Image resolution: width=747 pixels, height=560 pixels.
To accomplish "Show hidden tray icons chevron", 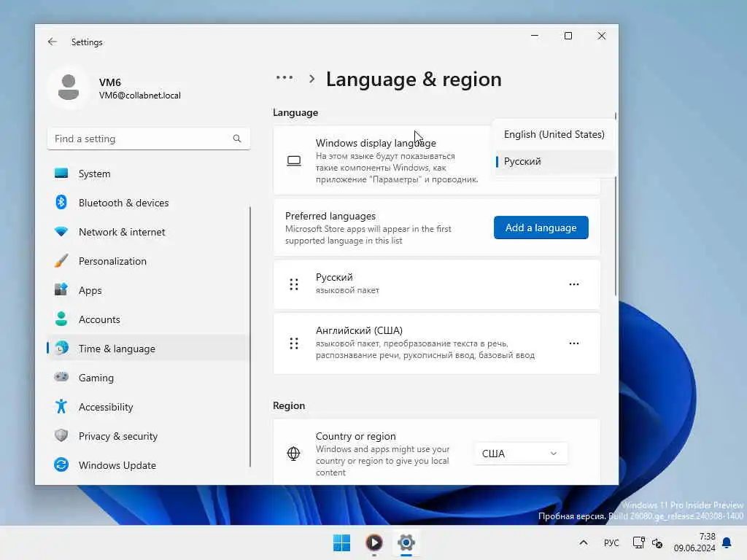I will 583,542.
